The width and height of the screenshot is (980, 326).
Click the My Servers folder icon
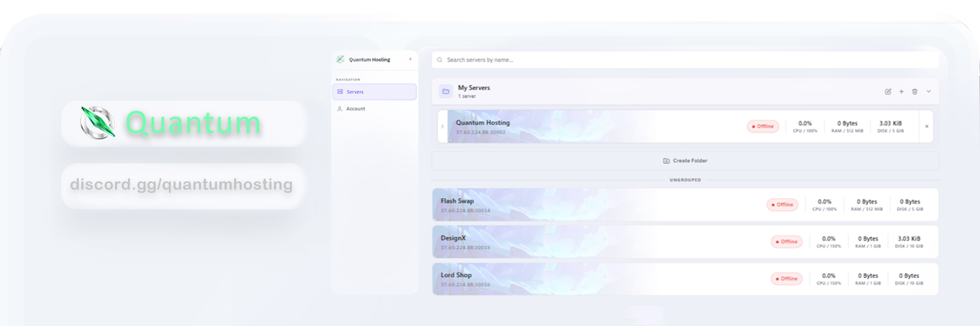pos(446,91)
